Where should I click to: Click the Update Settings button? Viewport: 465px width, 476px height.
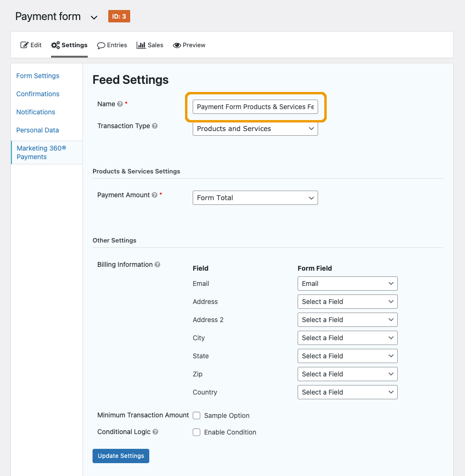(x=121, y=456)
